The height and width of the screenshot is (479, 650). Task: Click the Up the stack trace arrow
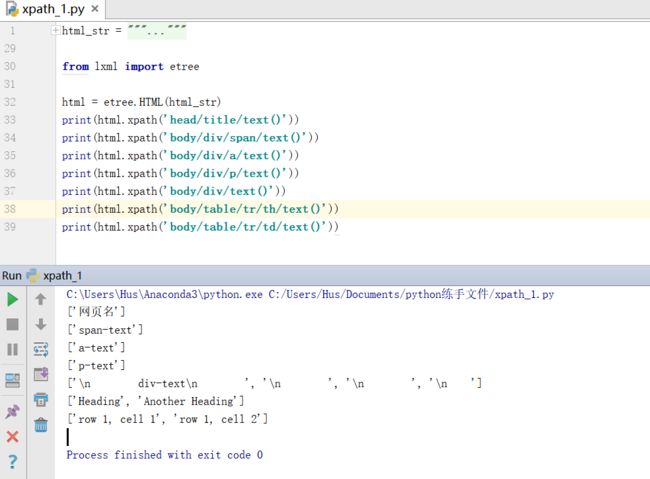coord(41,299)
